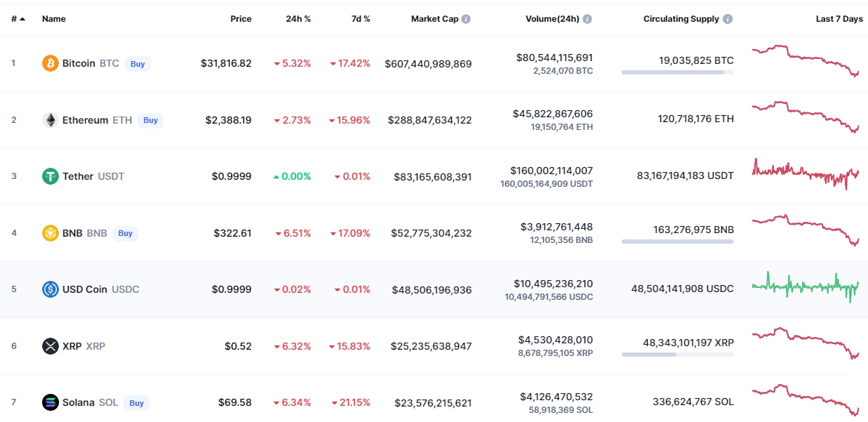This screenshot has width=868, height=422.
Task: Buy Solana via Buy button
Action: pyautogui.click(x=136, y=403)
